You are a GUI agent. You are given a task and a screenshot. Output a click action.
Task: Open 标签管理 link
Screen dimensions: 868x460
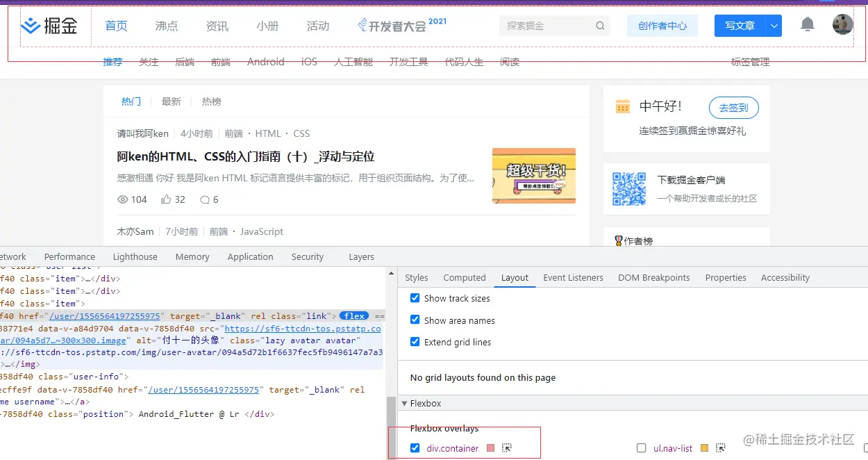pyautogui.click(x=751, y=62)
